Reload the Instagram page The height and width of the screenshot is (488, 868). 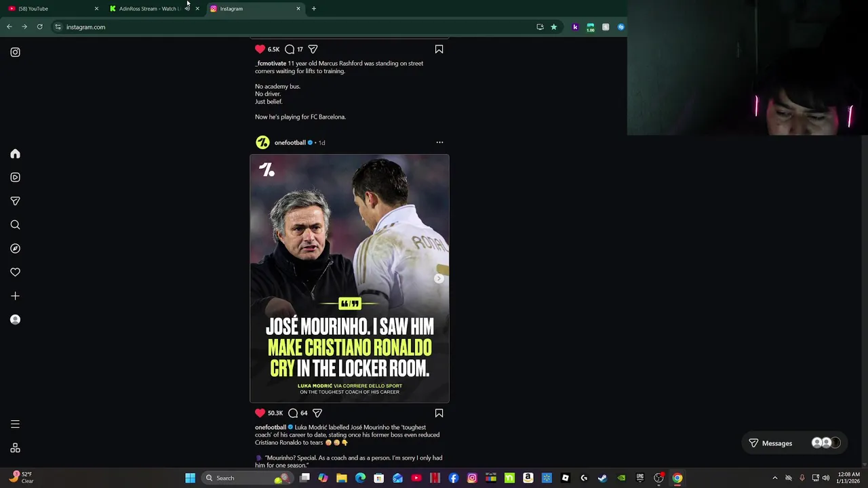40,27
